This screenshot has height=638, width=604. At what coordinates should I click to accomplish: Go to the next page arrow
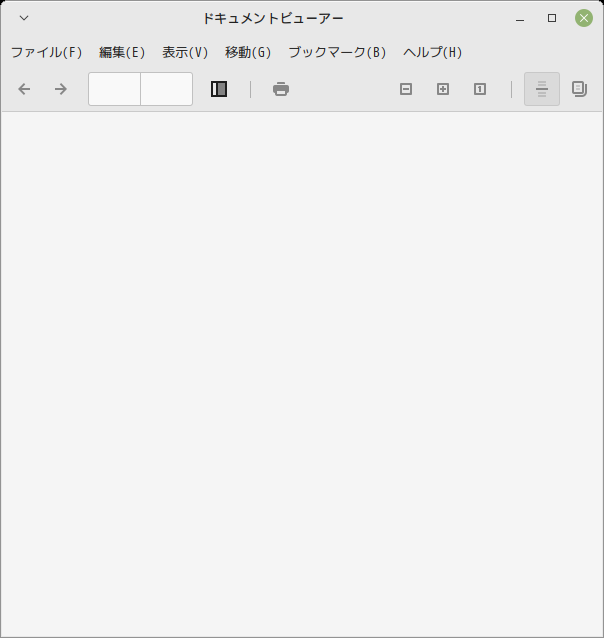tap(61, 89)
